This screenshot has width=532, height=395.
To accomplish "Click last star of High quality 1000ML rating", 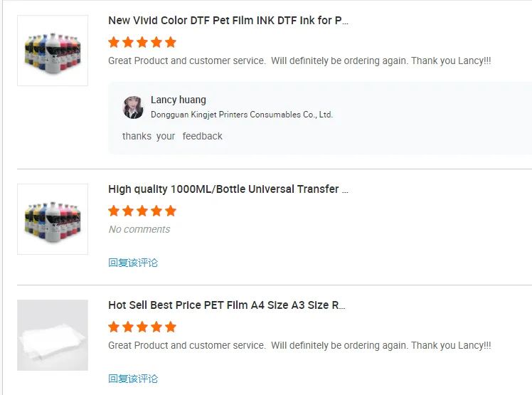I will (171, 211).
